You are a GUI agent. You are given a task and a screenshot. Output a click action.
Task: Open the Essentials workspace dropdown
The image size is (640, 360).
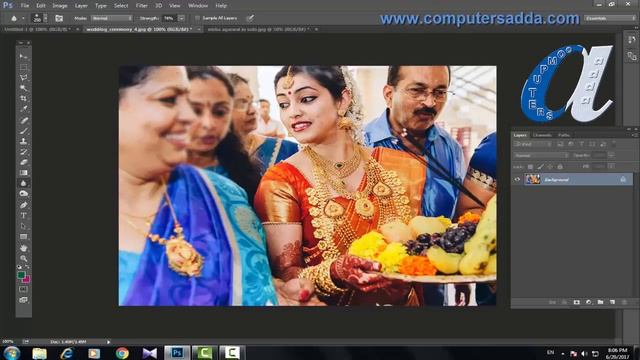coord(610,18)
